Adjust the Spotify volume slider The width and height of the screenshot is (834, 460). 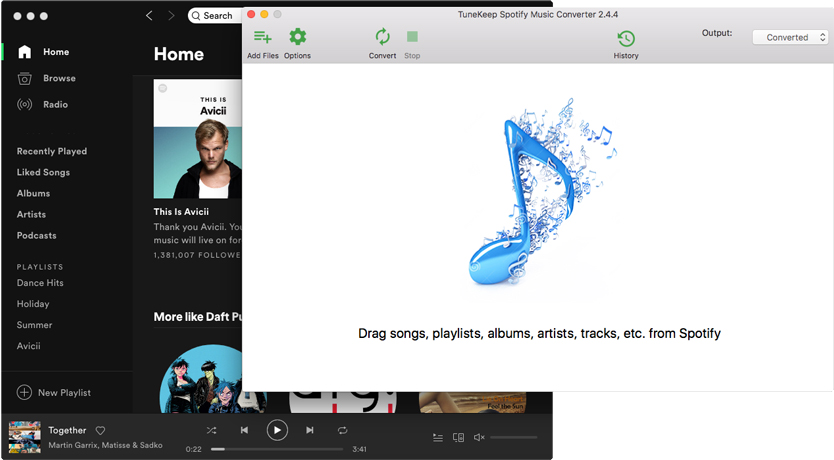point(514,438)
